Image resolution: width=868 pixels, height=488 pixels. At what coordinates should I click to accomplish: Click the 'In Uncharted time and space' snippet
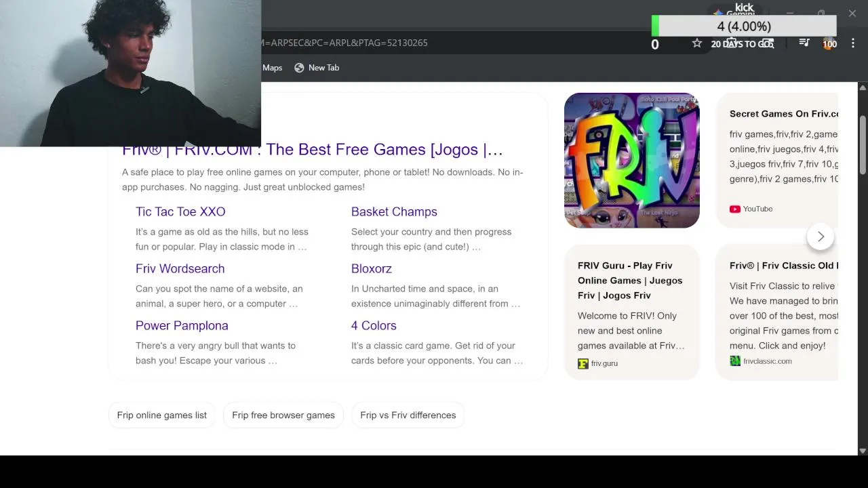point(435,296)
